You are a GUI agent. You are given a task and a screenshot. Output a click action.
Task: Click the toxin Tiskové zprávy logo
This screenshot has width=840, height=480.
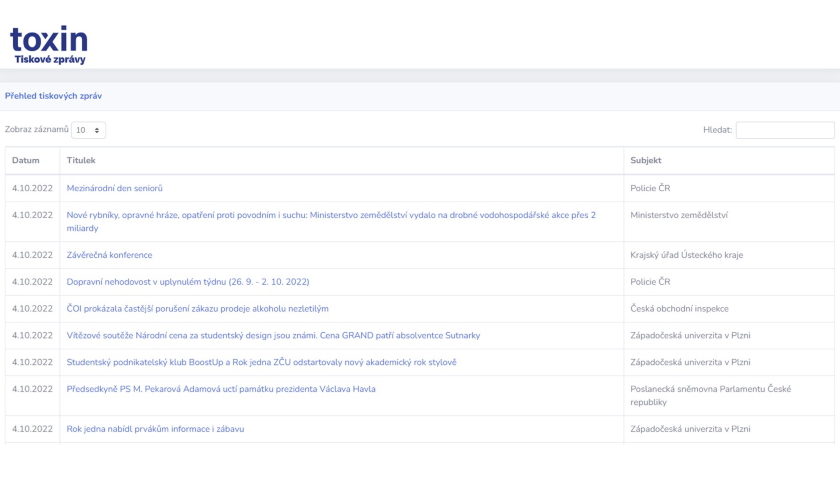coord(49,44)
